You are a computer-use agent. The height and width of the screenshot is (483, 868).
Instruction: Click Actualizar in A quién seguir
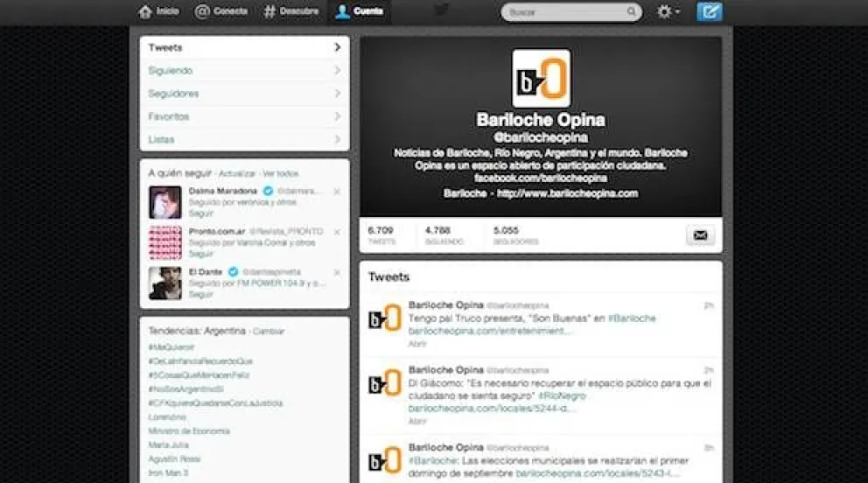[237, 174]
